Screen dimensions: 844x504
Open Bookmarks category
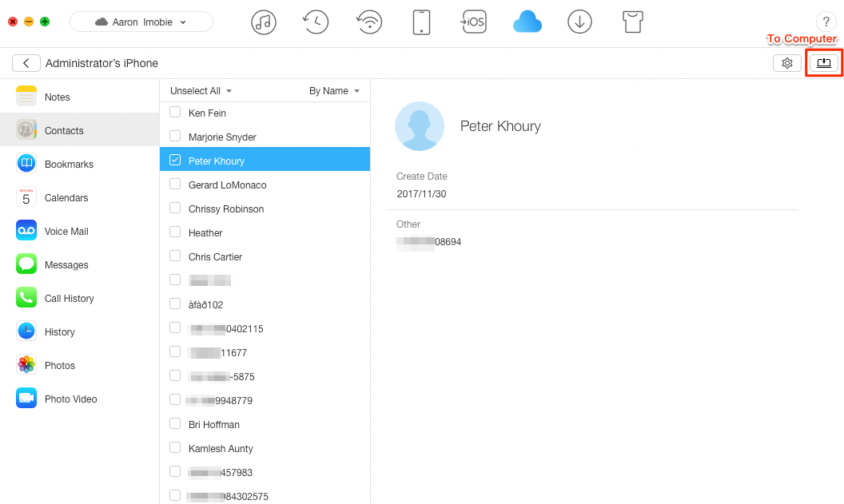[x=80, y=164]
